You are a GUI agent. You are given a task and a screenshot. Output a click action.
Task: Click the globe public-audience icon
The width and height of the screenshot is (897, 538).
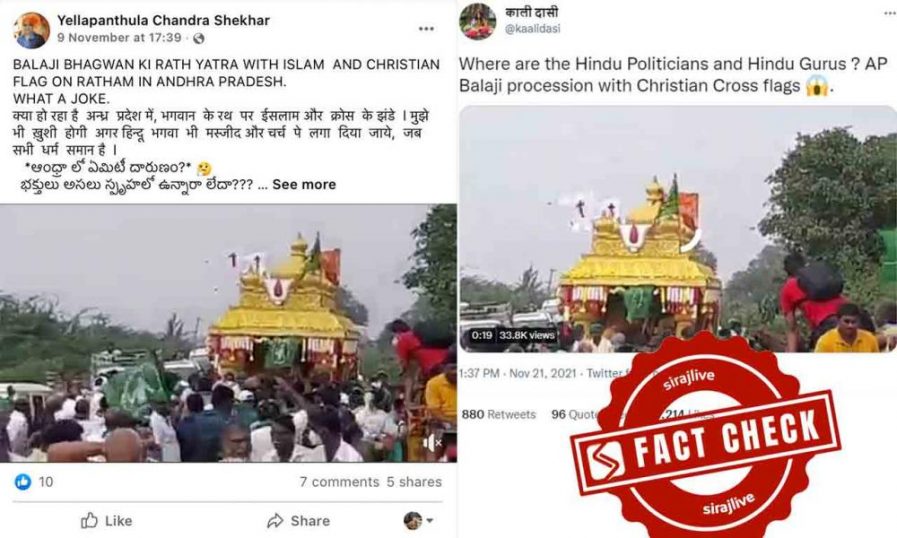(x=199, y=38)
